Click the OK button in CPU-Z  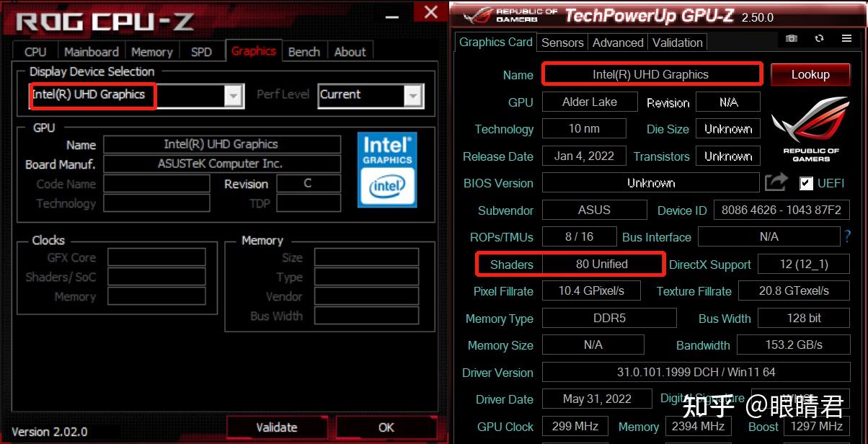[386, 427]
